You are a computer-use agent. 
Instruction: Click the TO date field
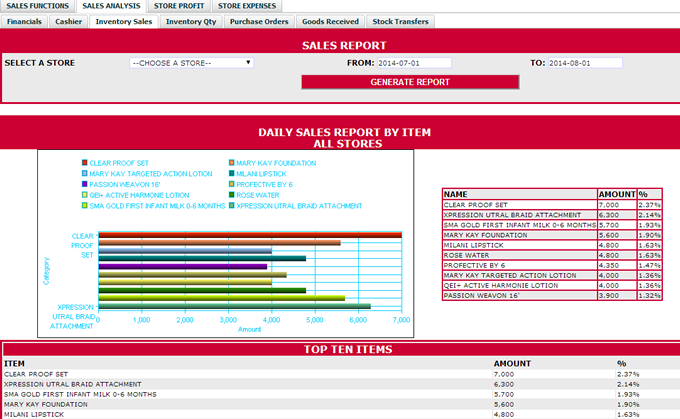pyautogui.click(x=585, y=63)
